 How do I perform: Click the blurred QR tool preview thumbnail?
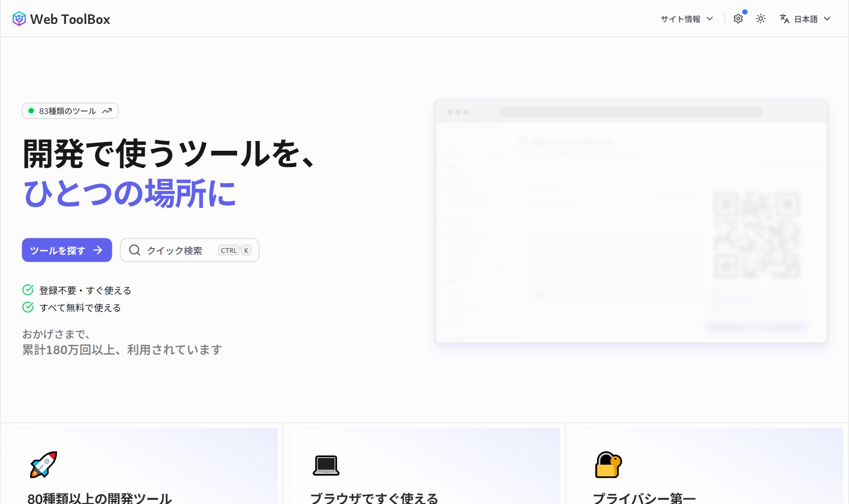(x=631, y=221)
